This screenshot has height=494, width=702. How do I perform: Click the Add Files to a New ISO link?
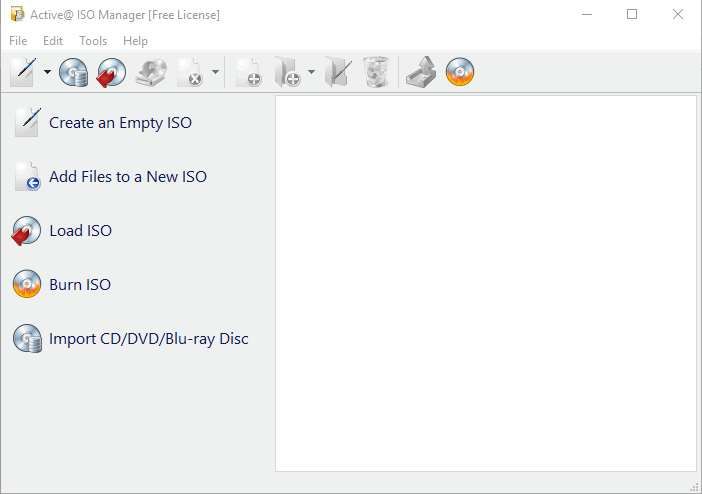(128, 176)
